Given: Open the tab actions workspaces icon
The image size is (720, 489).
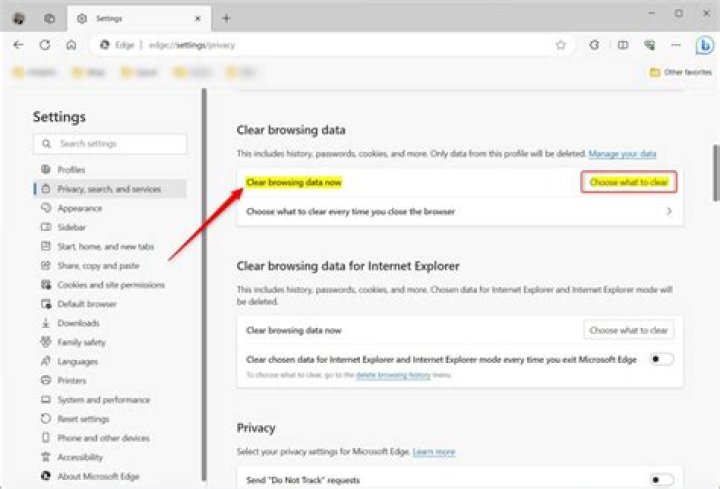Looking at the screenshot, I should click(50, 18).
